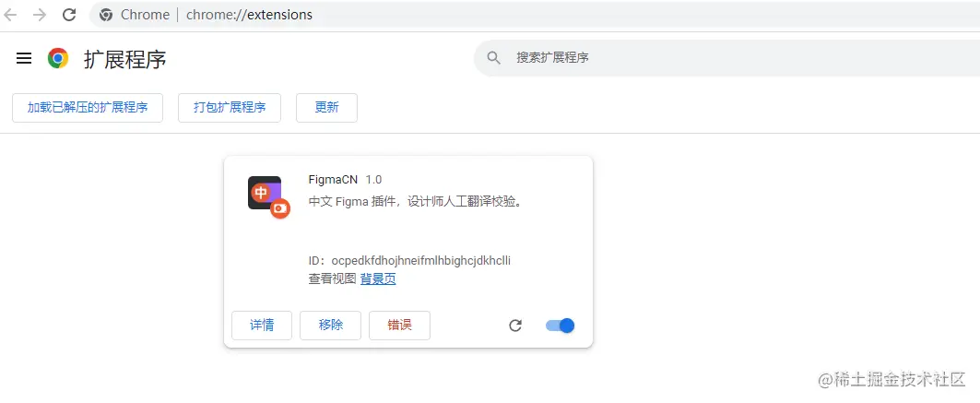The height and width of the screenshot is (403, 980).
Task: Click the 扩展程序 page title
Action: click(x=125, y=59)
